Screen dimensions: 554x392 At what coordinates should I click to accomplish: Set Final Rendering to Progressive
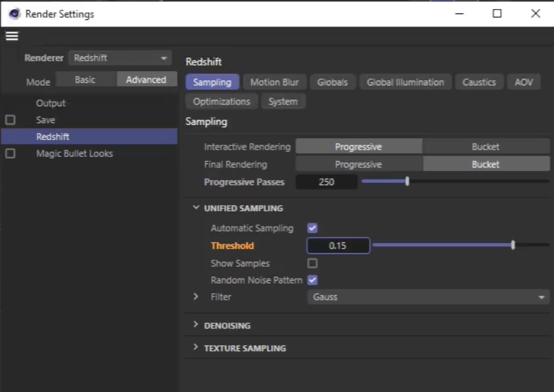[358, 165]
